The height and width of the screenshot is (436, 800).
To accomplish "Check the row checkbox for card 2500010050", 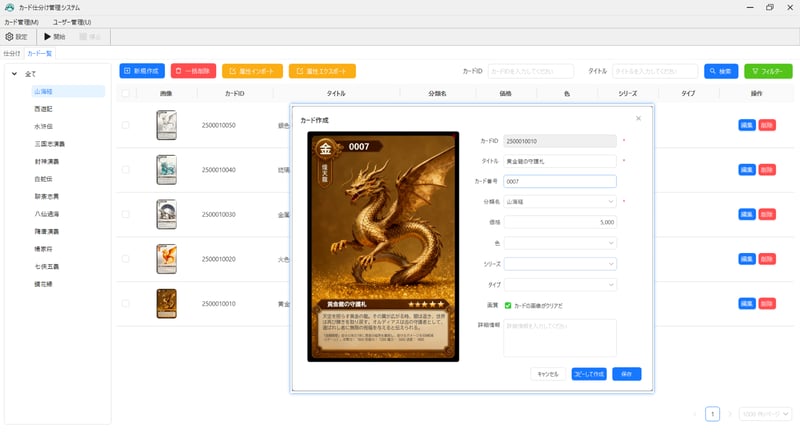I will click(125, 125).
